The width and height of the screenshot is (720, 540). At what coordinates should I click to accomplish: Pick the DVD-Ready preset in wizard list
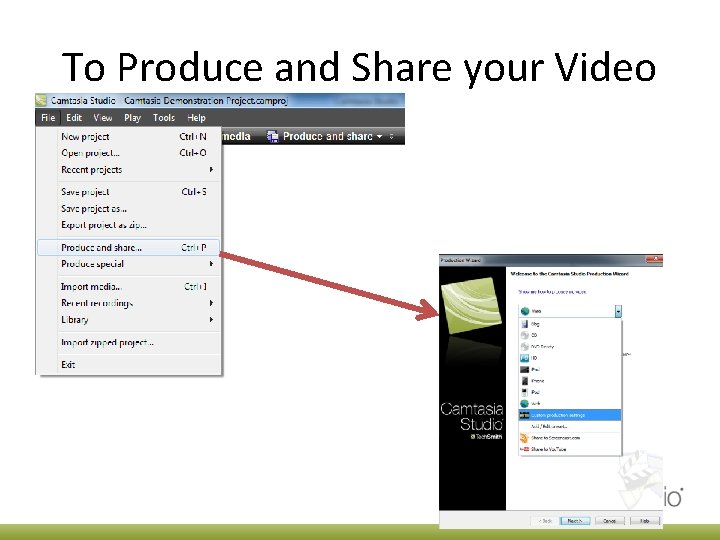point(569,347)
